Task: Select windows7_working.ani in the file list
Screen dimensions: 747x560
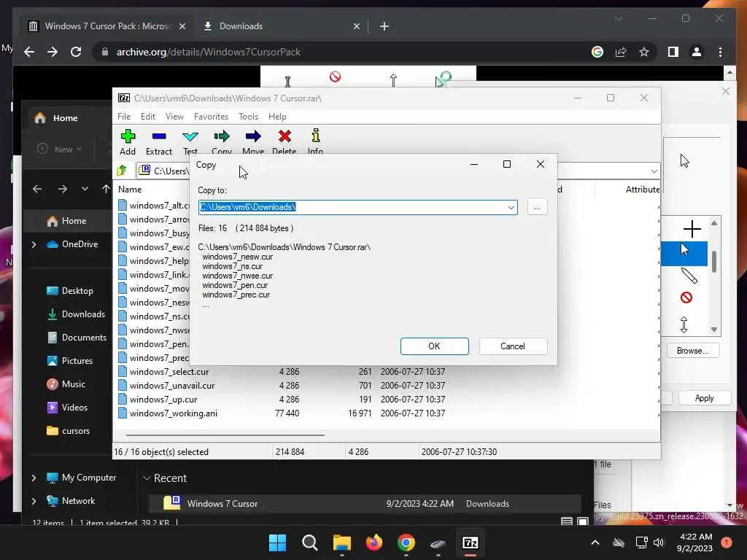Action: 174,413
